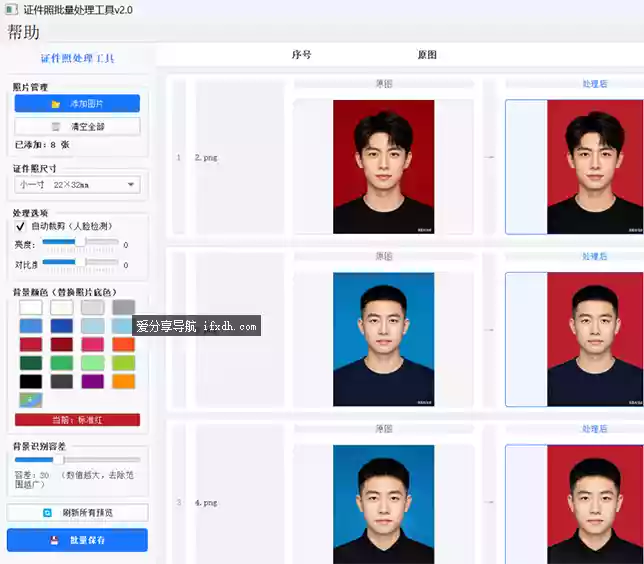This screenshot has width=644, height=564.
Task: Click the 序号 column header
Action: tap(301, 55)
